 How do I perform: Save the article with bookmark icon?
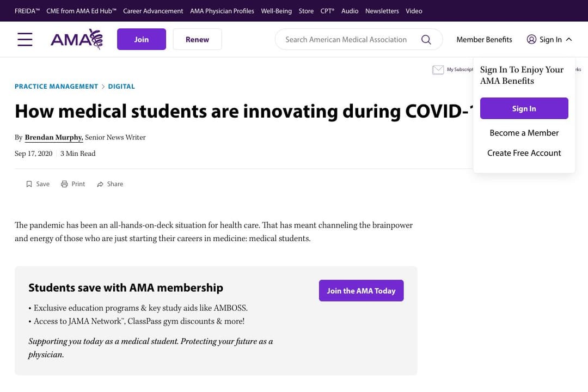(x=29, y=184)
